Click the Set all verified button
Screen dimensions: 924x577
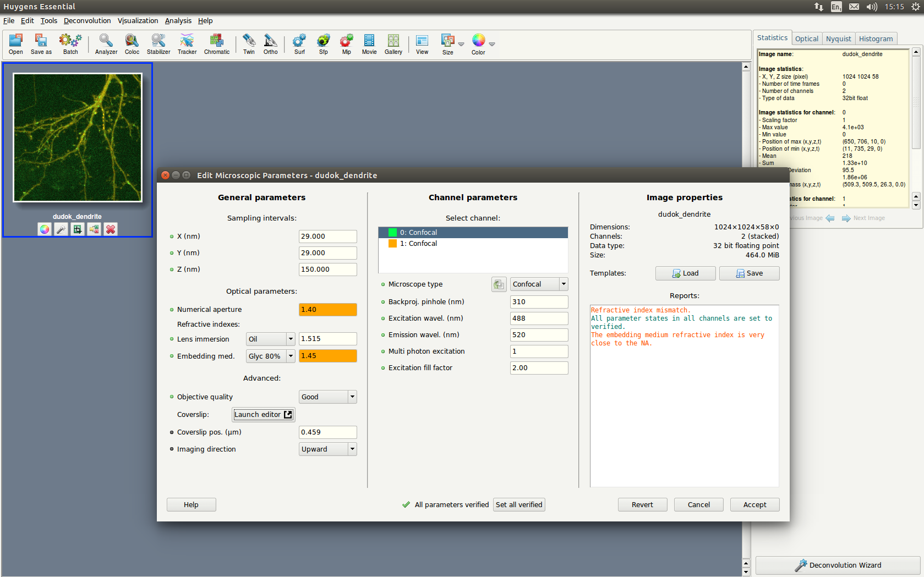pos(518,505)
